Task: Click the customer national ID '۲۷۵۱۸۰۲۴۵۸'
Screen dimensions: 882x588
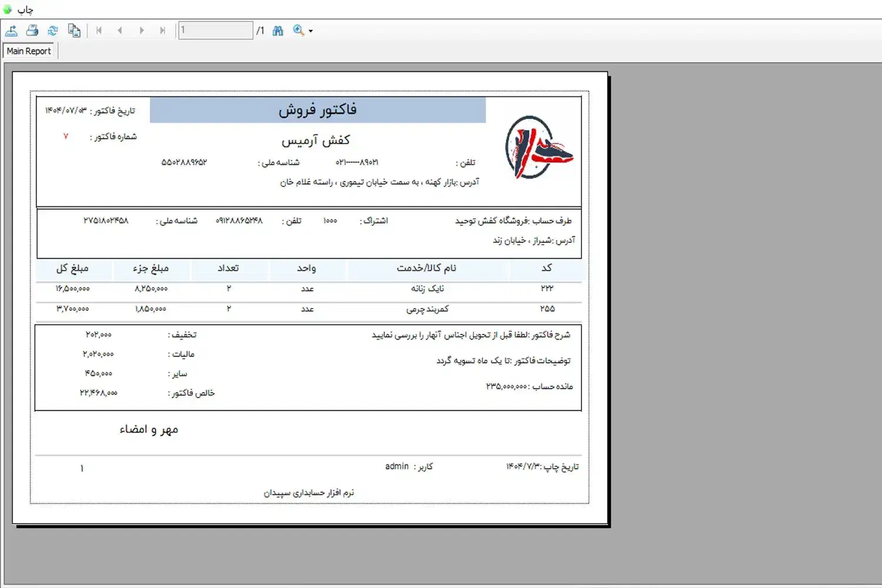Action: 106,220
